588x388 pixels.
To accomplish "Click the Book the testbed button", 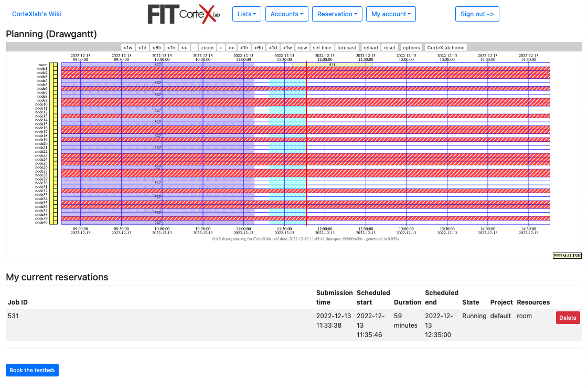I will pyautogui.click(x=32, y=370).
